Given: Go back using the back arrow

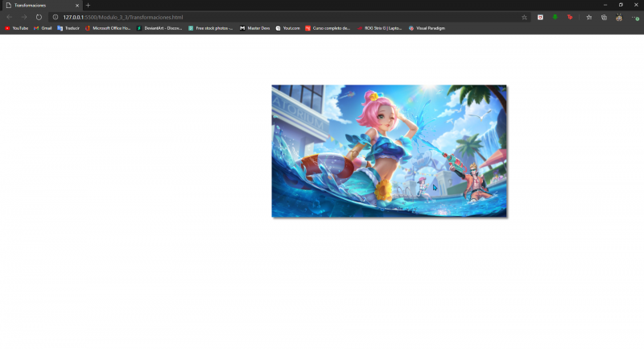Looking at the screenshot, I should coord(10,17).
